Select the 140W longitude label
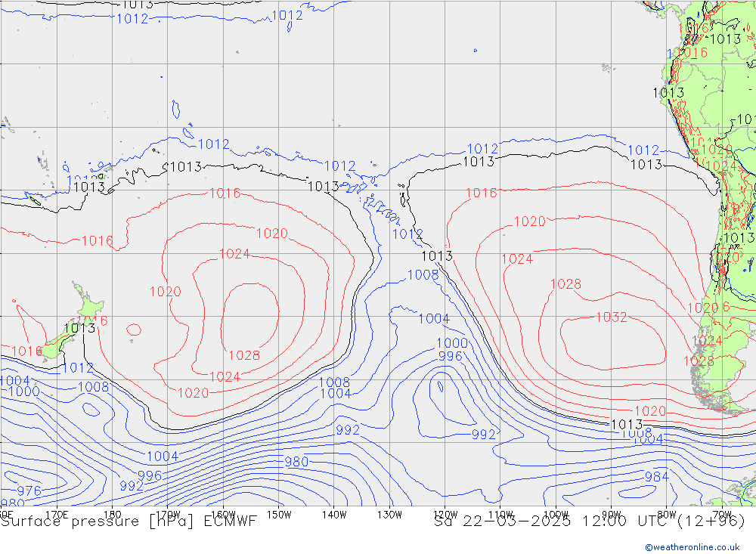756x554 pixels. 334,515
